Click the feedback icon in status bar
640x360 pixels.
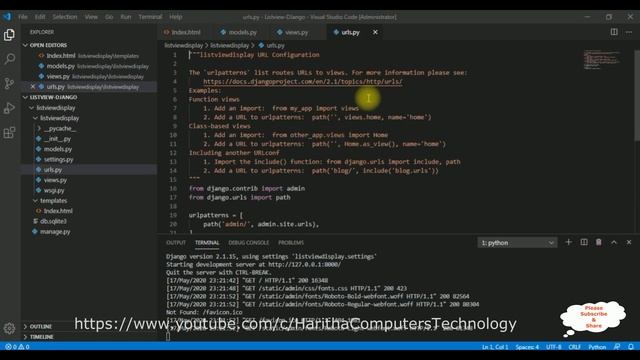click(617, 347)
